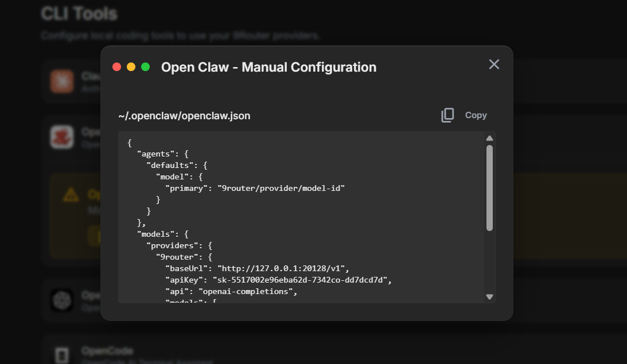Viewport: 627px width, 364px height.
Task: Click the orange Claude tool icon in background
Action: click(62, 81)
